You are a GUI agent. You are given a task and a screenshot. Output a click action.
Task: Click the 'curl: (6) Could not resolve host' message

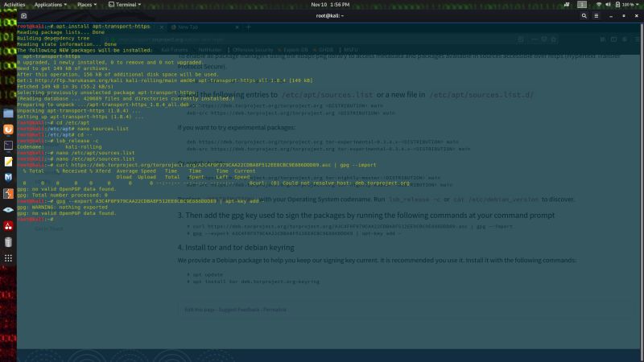click(329, 183)
